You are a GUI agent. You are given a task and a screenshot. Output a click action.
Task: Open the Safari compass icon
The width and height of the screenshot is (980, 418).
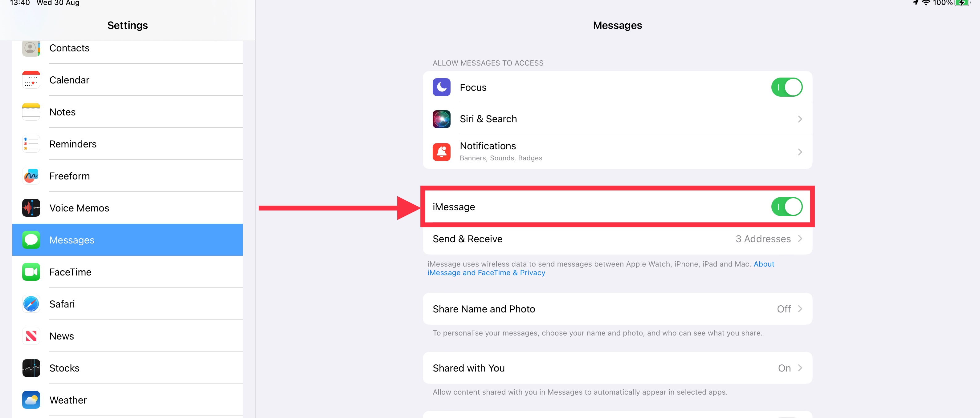pos(31,304)
